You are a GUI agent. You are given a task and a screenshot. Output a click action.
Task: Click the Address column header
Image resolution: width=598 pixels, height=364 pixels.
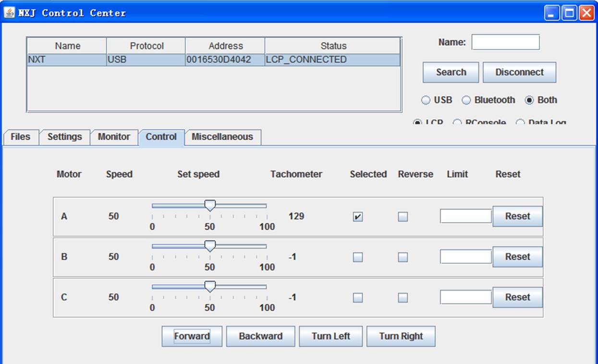[x=225, y=46]
